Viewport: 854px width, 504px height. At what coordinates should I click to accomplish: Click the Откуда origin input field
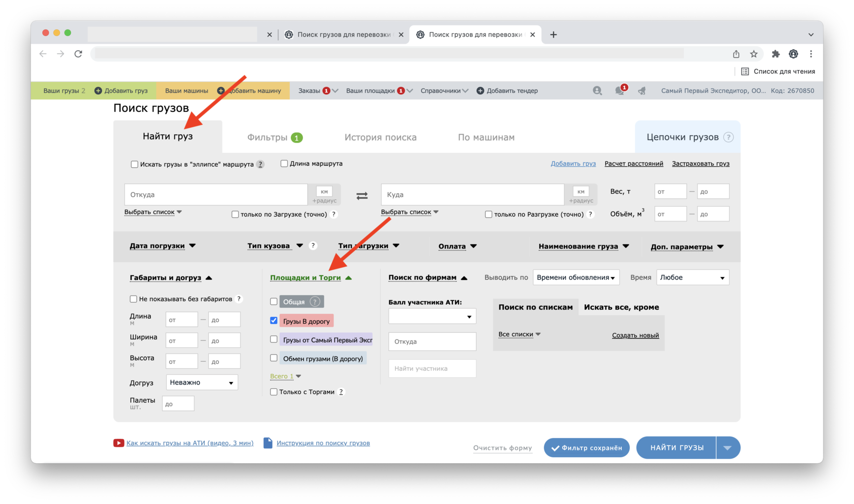216,195
